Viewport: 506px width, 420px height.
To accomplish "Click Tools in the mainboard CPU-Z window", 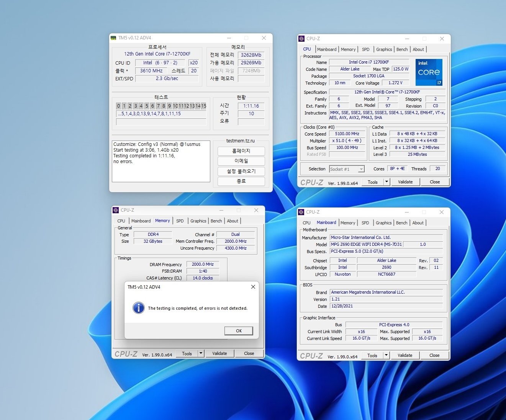I will [x=372, y=355].
